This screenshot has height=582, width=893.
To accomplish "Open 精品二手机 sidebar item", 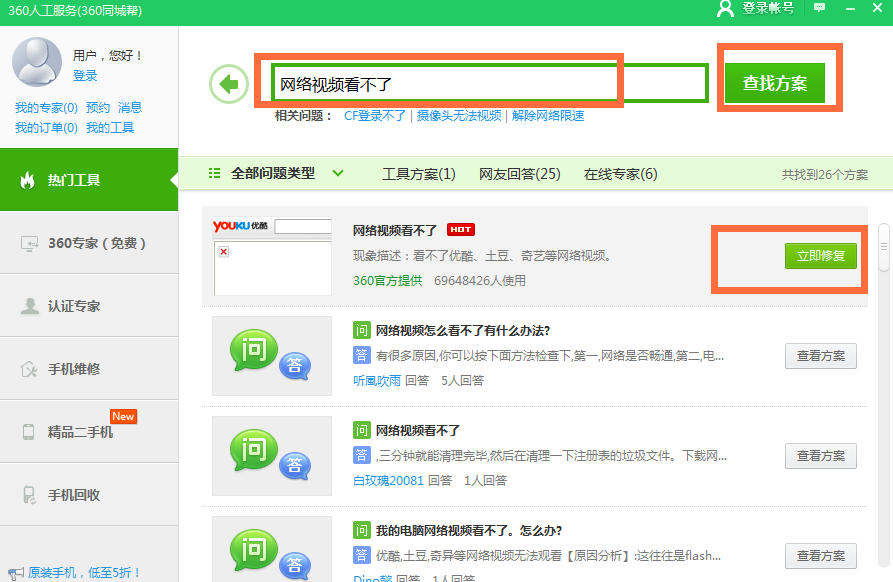I will (89, 432).
